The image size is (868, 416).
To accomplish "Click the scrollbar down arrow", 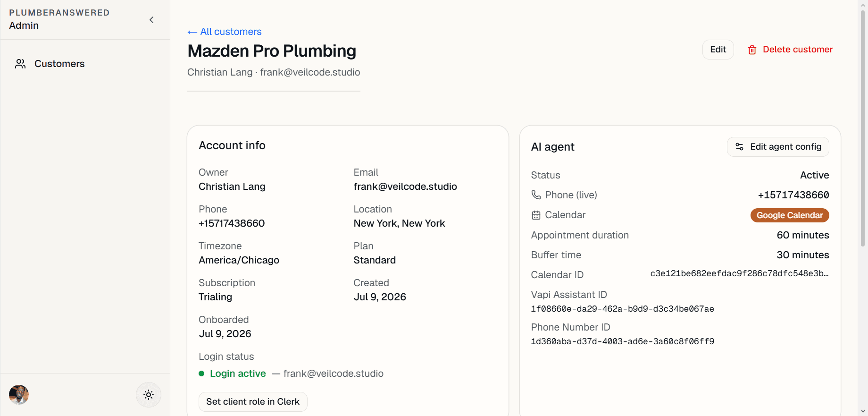I will (x=863, y=411).
